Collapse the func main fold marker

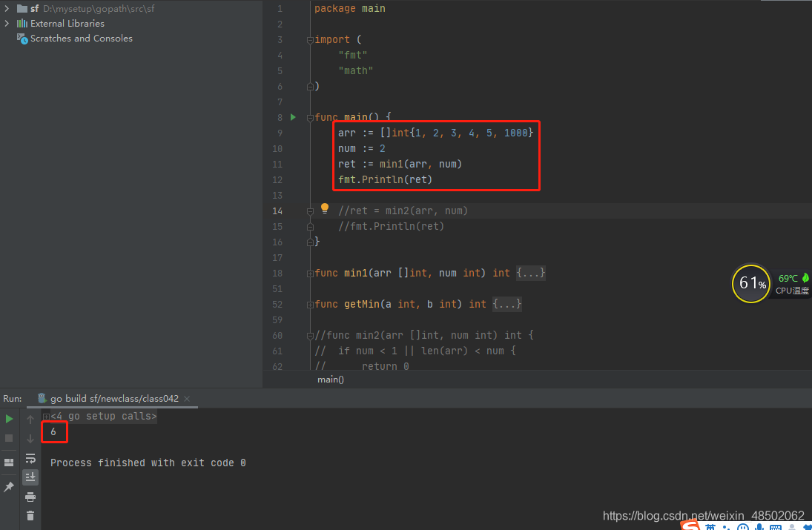310,118
